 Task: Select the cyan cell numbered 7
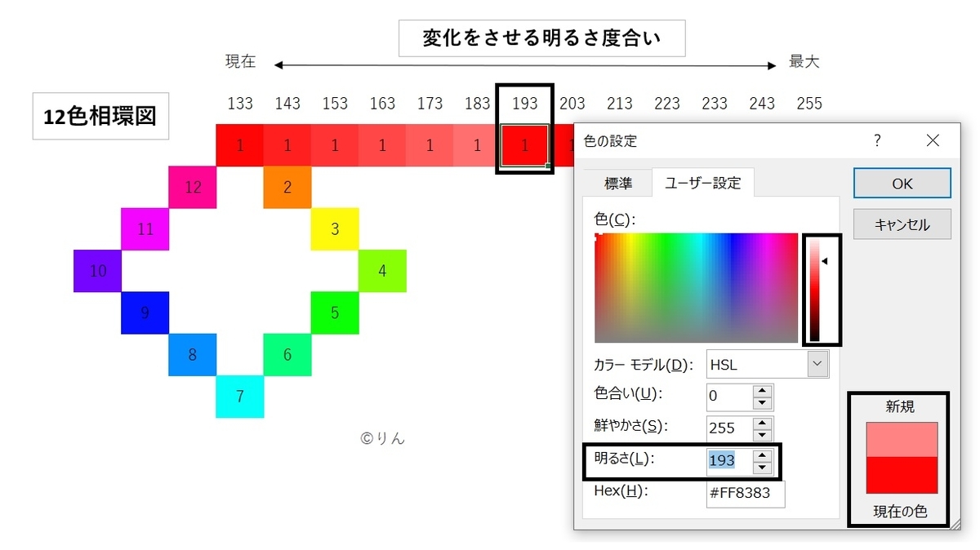(x=239, y=397)
